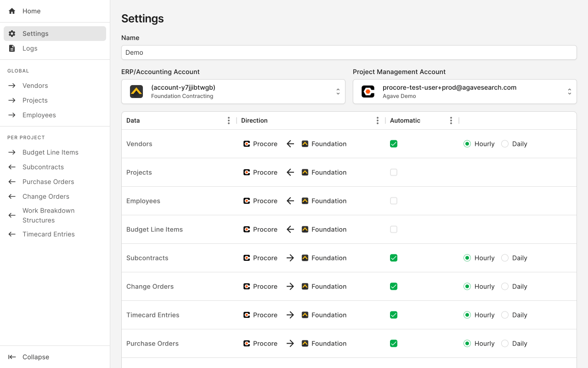Screen dimensions: 588x368
Task: Go to Projects in the sidebar
Action: pos(55,100)
